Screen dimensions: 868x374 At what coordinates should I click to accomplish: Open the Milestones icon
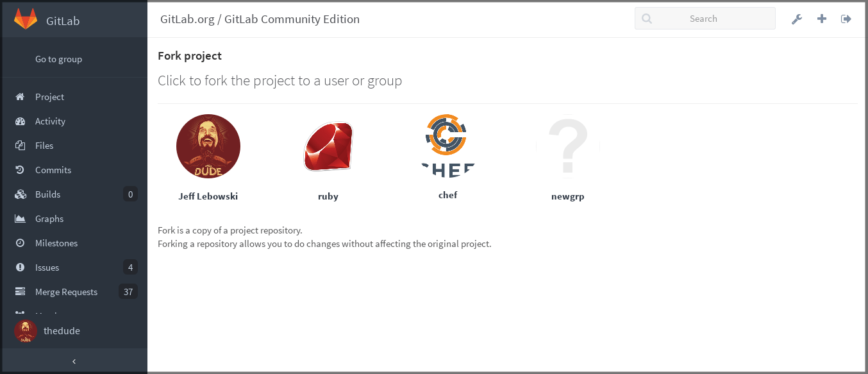click(x=21, y=243)
